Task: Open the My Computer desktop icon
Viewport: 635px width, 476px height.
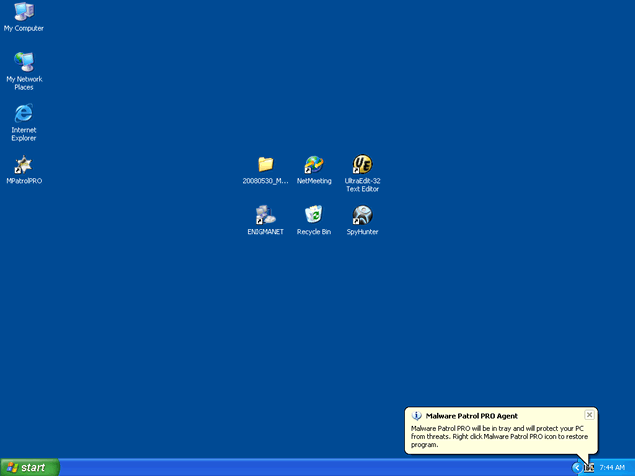Action: pos(23,12)
